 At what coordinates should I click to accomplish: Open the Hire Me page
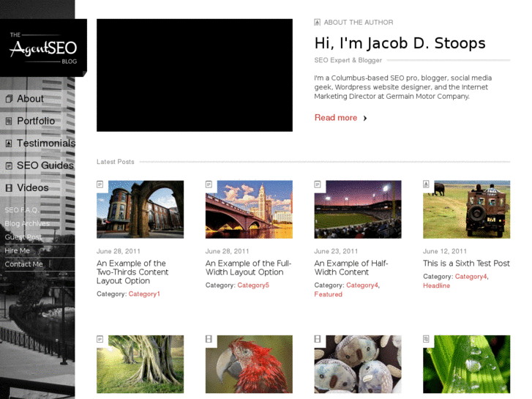[x=18, y=250]
